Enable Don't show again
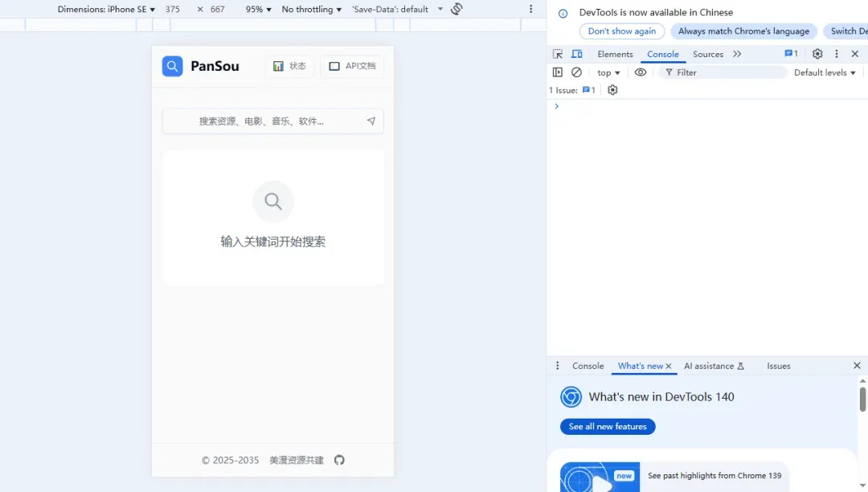The height and width of the screenshot is (492, 868). (621, 31)
